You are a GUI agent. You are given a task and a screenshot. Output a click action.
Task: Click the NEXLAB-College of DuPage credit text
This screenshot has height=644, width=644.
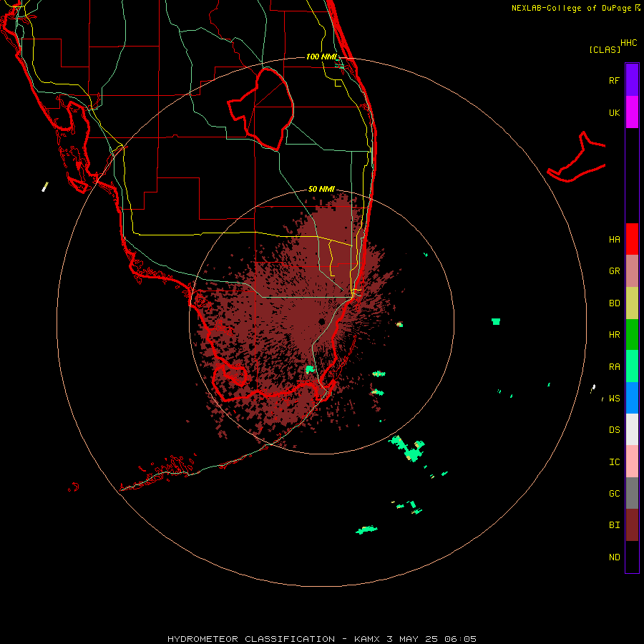[571, 8]
